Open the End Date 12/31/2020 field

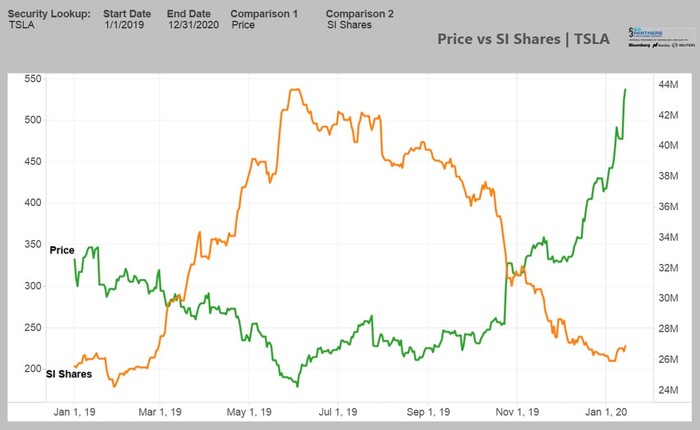[x=193, y=25]
